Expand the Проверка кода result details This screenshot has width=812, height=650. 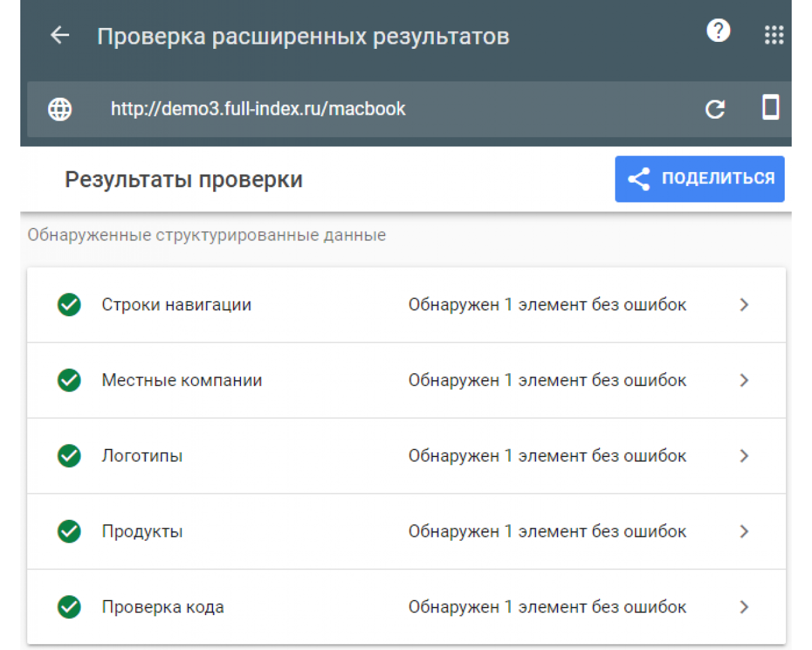click(x=743, y=607)
